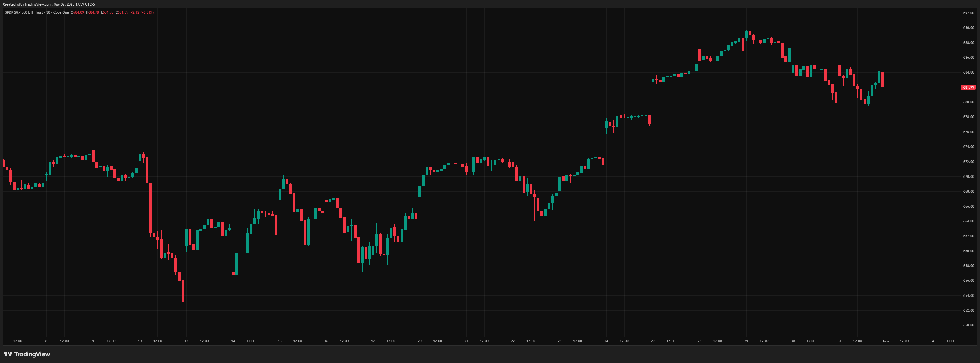Click the close value C681.99
The image size is (980, 363).
tap(122, 13)
